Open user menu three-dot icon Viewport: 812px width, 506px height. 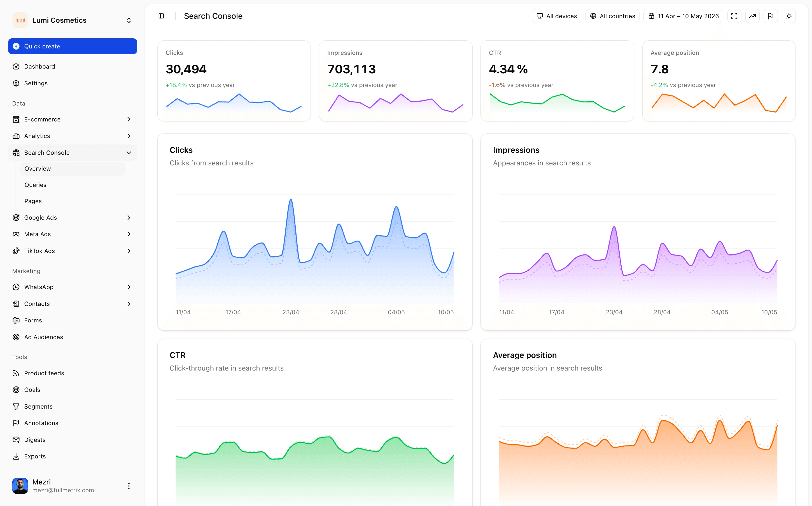click(x=129, y=486)
